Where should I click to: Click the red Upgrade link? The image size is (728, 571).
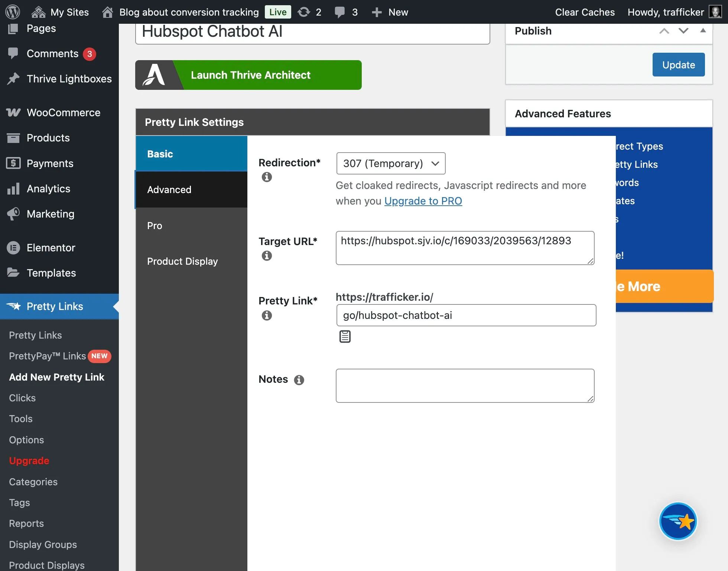click(x=29, y=461)
